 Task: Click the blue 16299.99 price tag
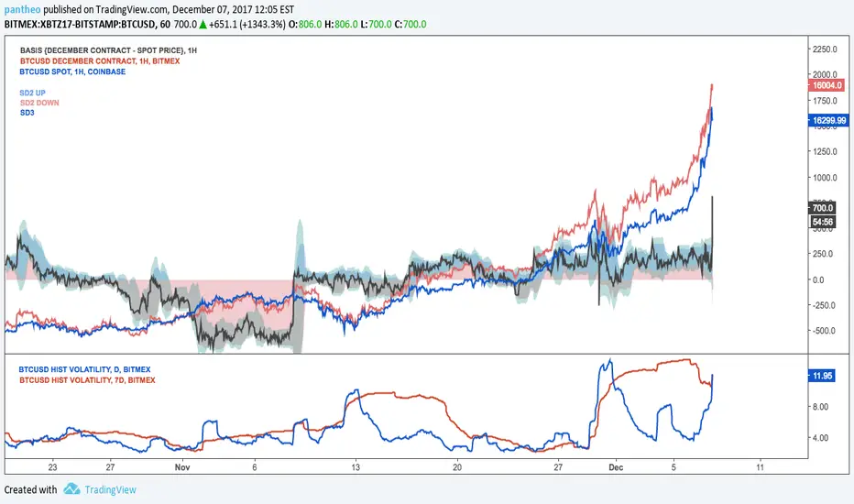tap(828, 120)
